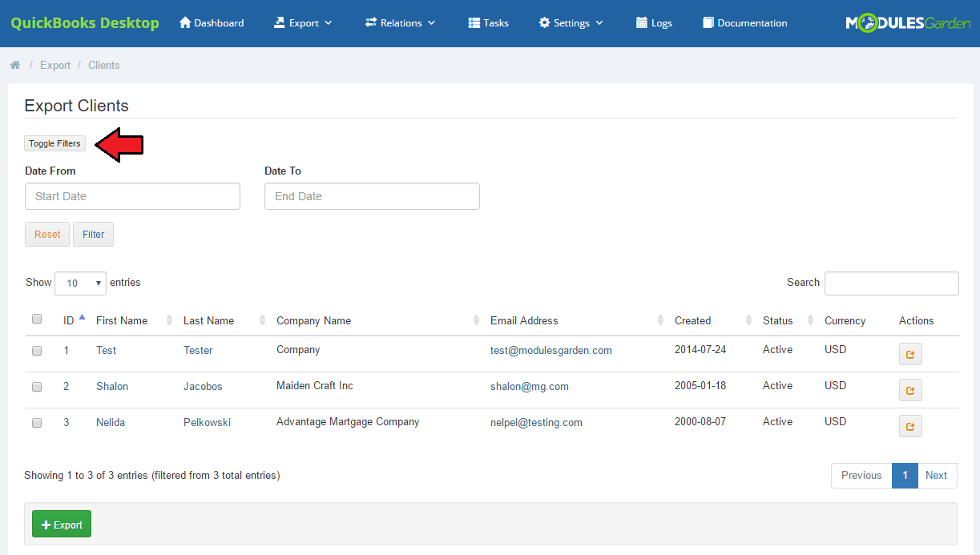Viewport: 980px width, 555px height.
Task: Sort table by Last Name sort arrows
Action: click(262, 320)
